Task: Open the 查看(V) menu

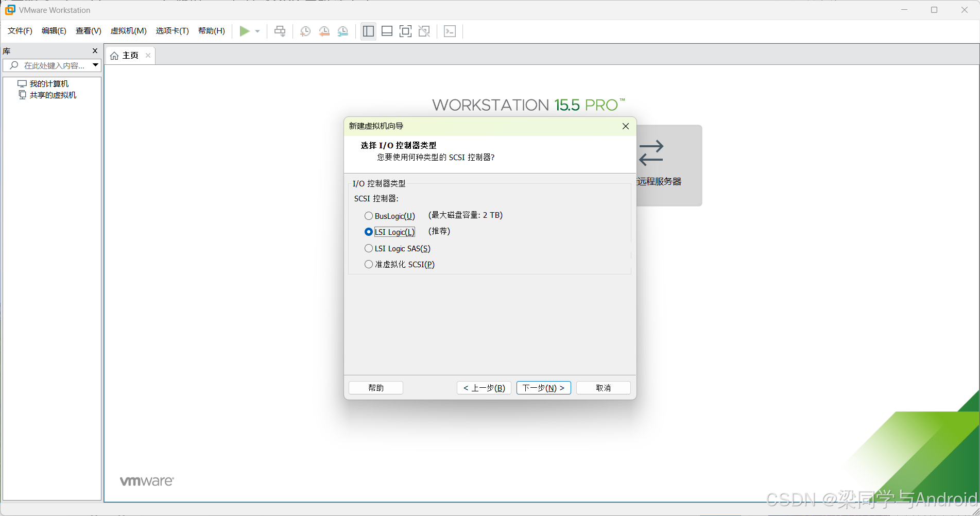Action: coord(89,31)
